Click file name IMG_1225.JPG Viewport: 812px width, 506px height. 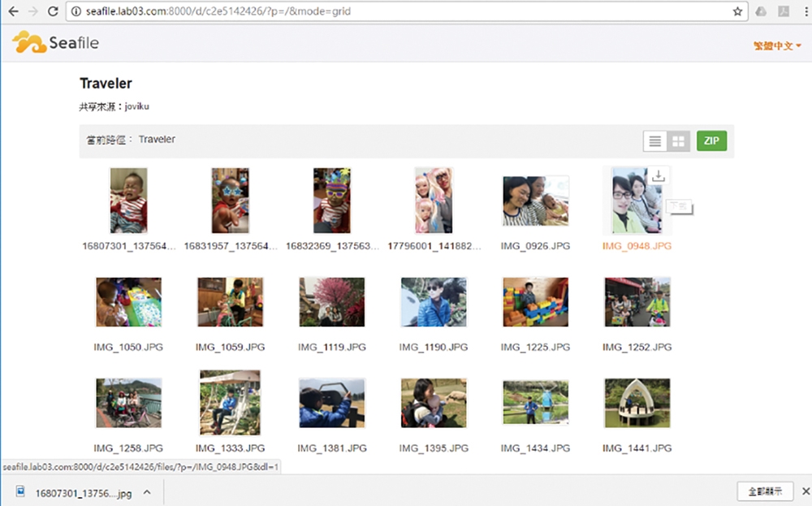click(x=535, y=347)
